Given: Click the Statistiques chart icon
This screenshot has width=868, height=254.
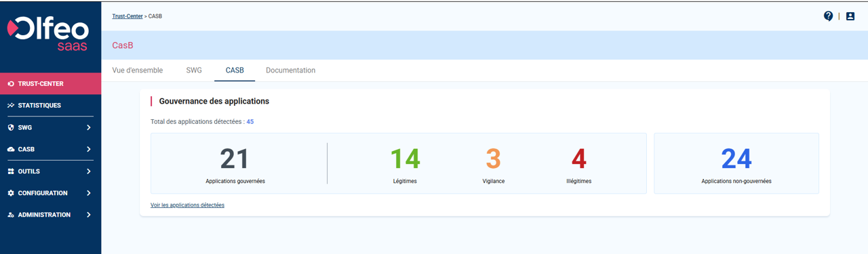Looking at the screenshot, I should (x=11, y=106).
